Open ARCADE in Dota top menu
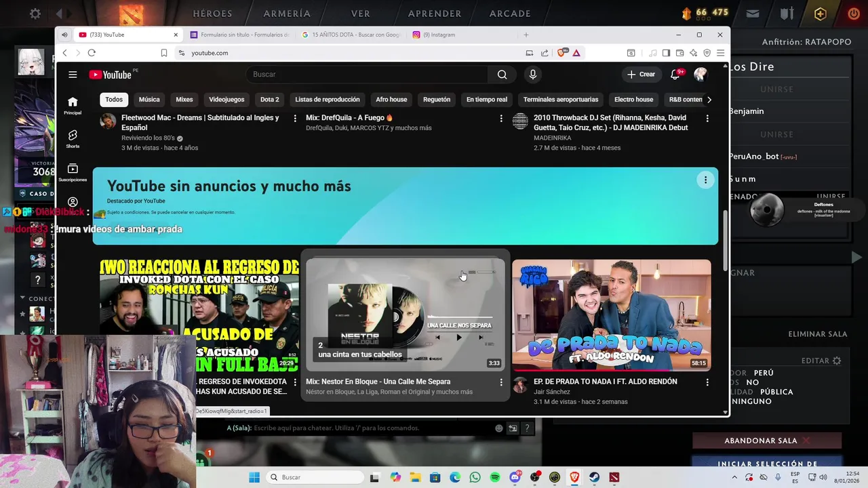Screen dimensions: 868x488 tap(510, 14)
